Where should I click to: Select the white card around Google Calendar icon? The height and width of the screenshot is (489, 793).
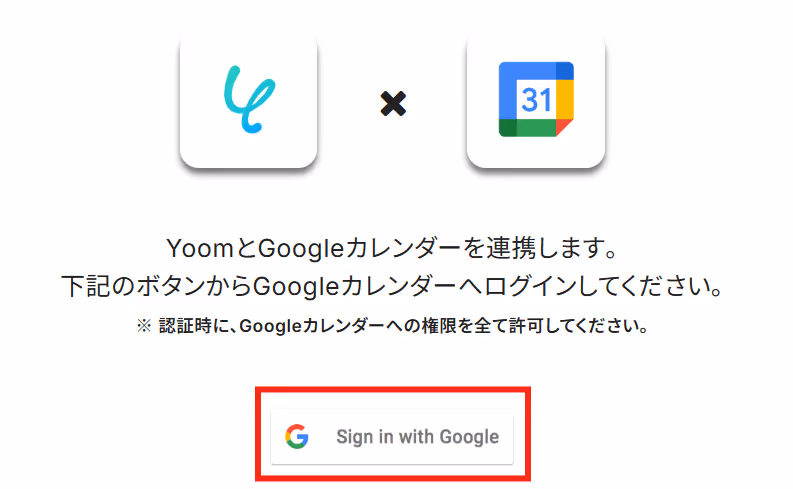[x=536, y=101]
